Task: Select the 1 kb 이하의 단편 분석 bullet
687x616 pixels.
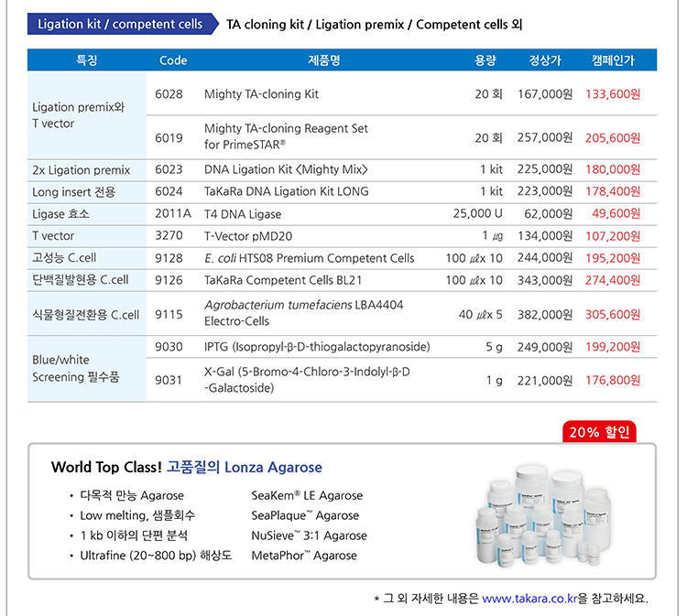Action: click(134, 535)
